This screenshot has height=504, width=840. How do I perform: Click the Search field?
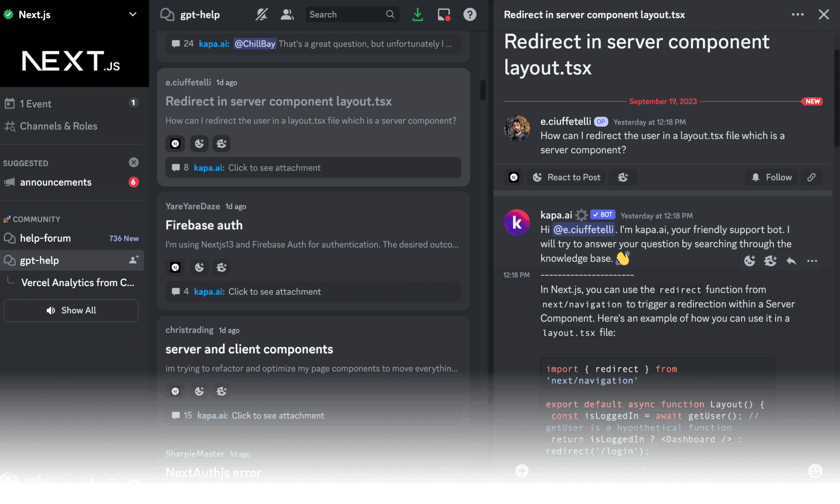tap(352, 14)
